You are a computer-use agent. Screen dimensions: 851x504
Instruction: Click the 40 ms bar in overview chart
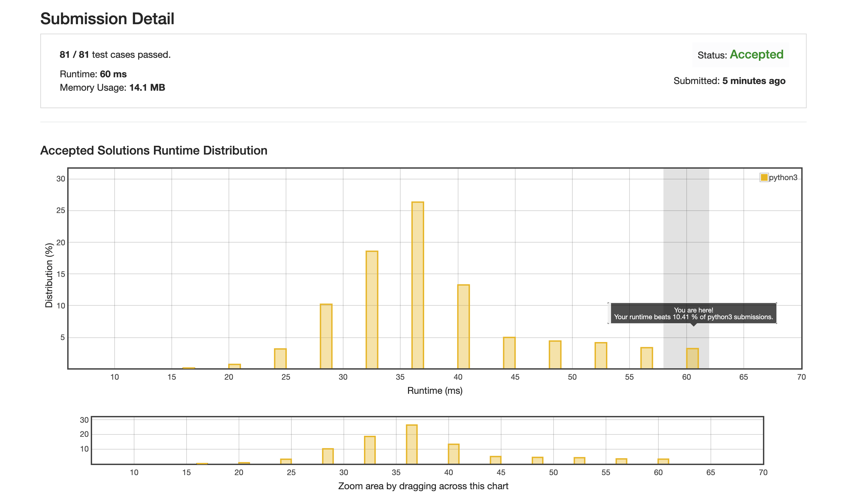point(453,454)
